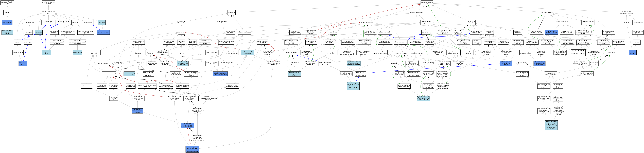Select the 'amide transport' node
The height and width of the screenshot is (153, 644).
pyautogui.click(x=86, y=86)
